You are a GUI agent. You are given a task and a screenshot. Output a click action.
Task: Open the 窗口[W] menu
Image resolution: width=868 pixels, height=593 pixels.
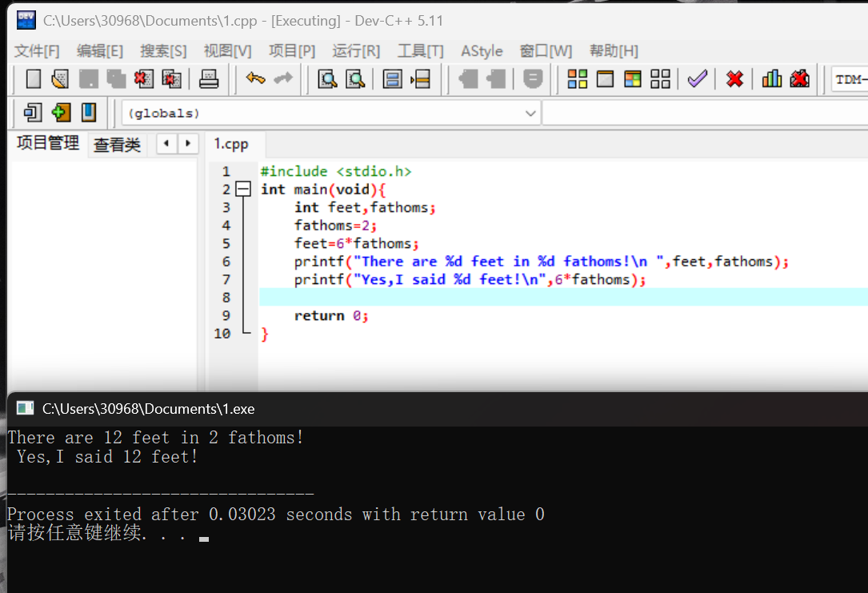546,51
